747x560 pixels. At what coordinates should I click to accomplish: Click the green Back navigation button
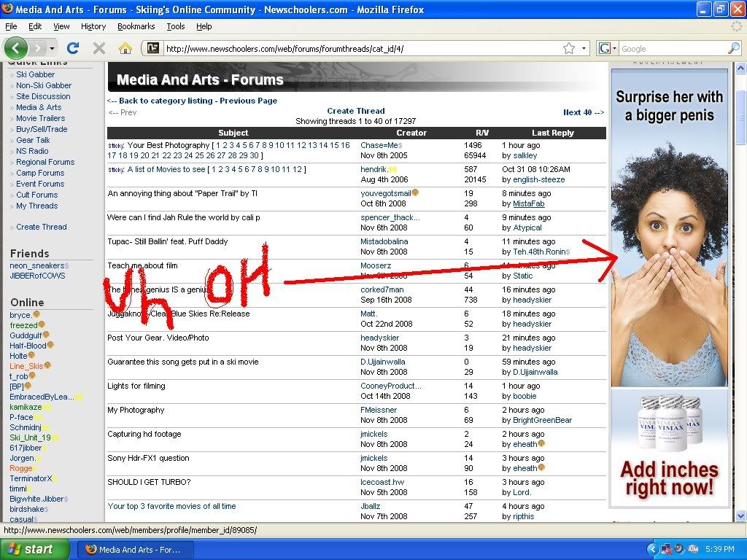click(x=16, y=48)
